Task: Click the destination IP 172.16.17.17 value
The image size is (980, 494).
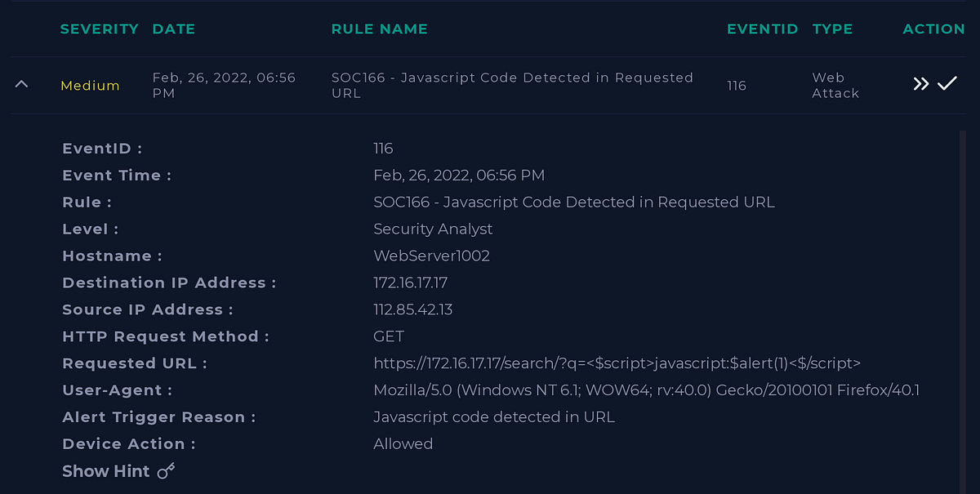Action: coord(410,283)
